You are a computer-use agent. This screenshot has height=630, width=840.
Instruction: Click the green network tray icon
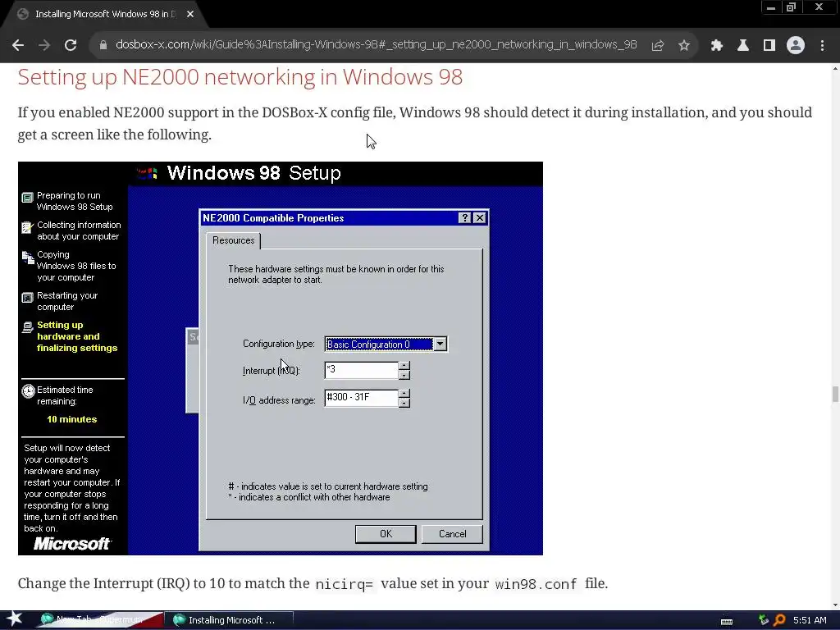[x=764, y=620]
